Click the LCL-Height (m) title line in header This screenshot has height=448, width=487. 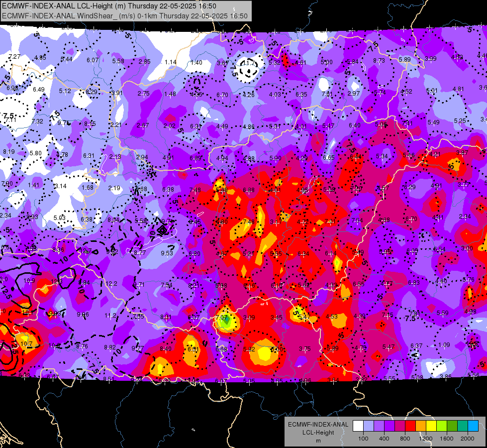coord(109,6)
